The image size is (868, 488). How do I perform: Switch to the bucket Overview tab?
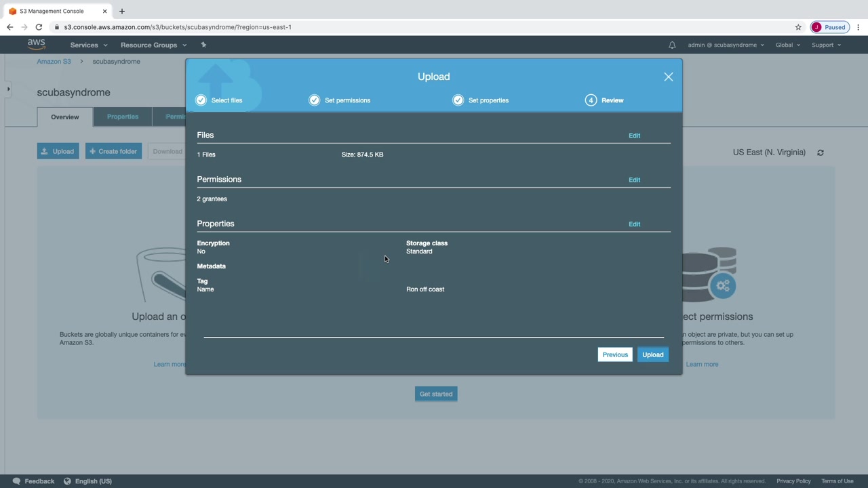coord(65,117)
